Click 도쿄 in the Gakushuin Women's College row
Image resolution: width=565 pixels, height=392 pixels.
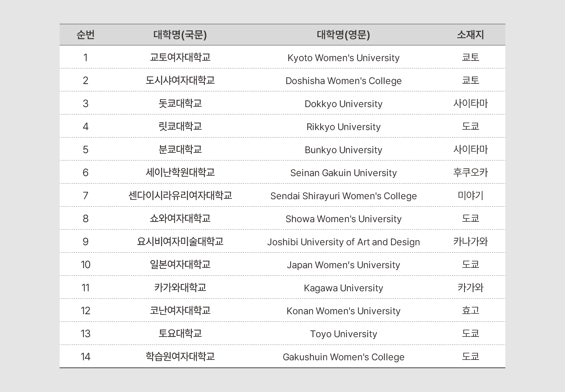click(470, 356)
